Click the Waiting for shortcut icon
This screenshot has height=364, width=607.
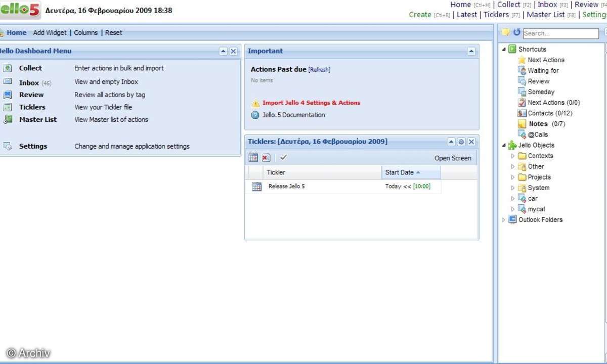(x=522, y=71)
